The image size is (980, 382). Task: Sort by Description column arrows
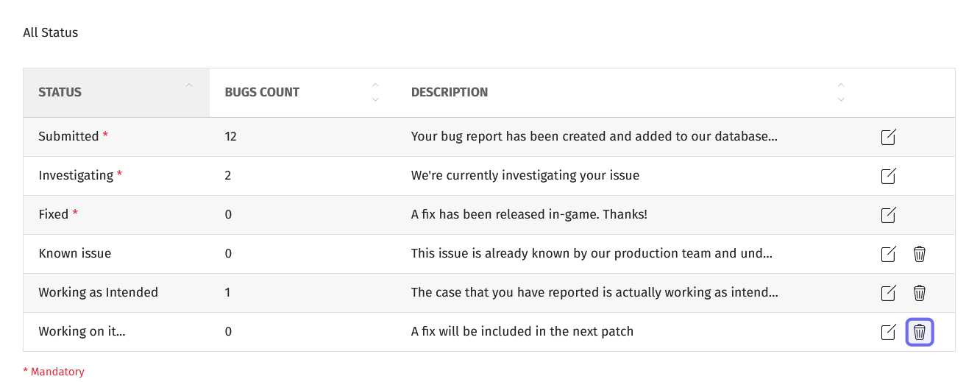841,92
